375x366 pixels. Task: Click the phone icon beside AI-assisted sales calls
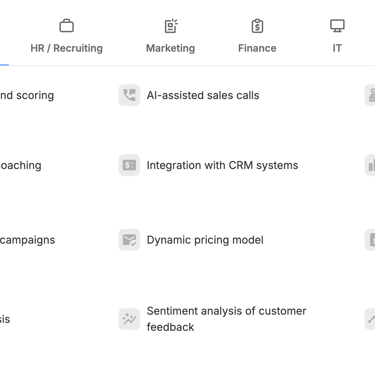click(x=129, y=95)
